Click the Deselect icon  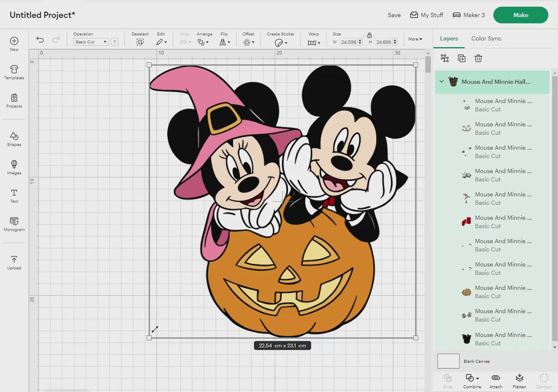(x=140, y=42)
